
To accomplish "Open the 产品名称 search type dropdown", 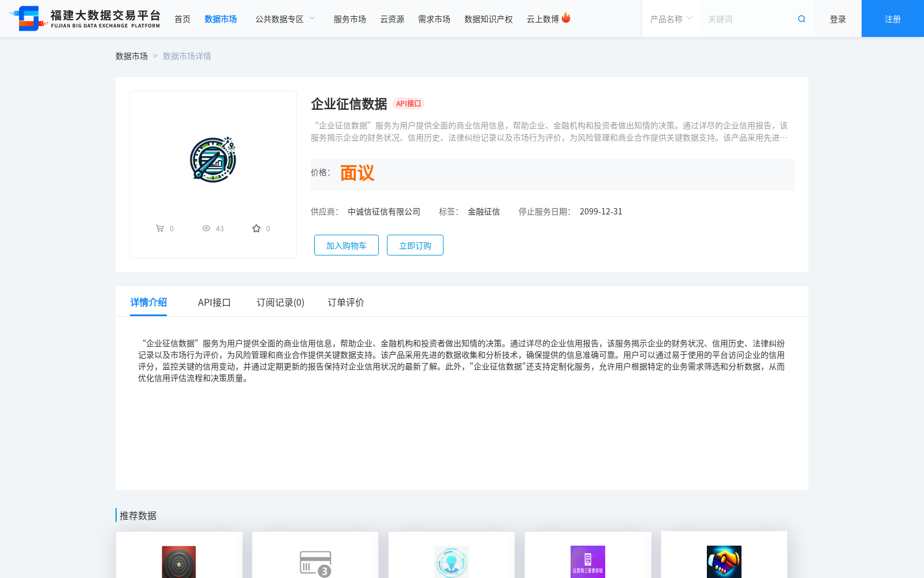I will point(671,19).
